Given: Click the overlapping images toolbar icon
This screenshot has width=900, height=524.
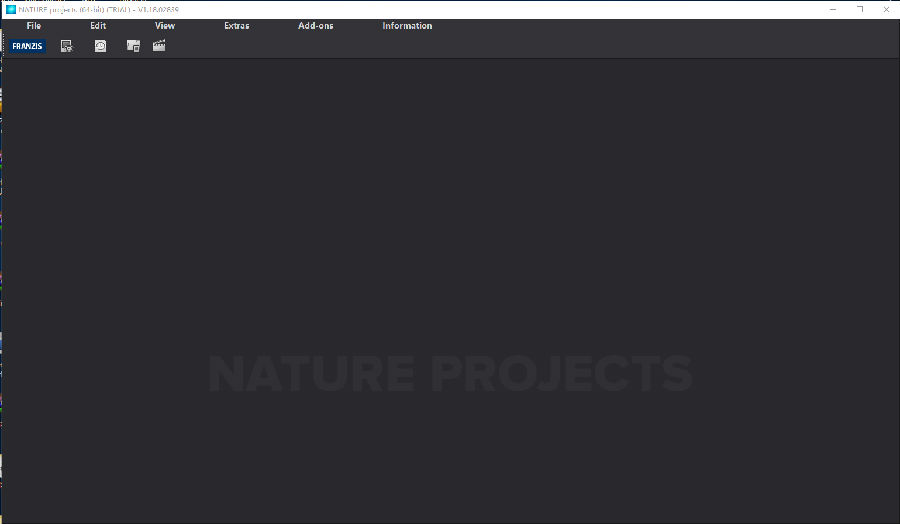Looking at the screenshot, I should coord(133,46).
